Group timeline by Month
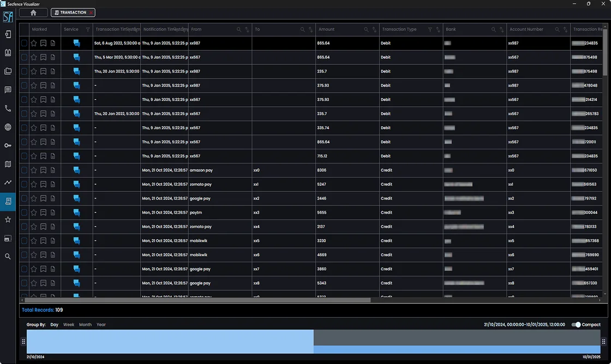 (85, 325)
